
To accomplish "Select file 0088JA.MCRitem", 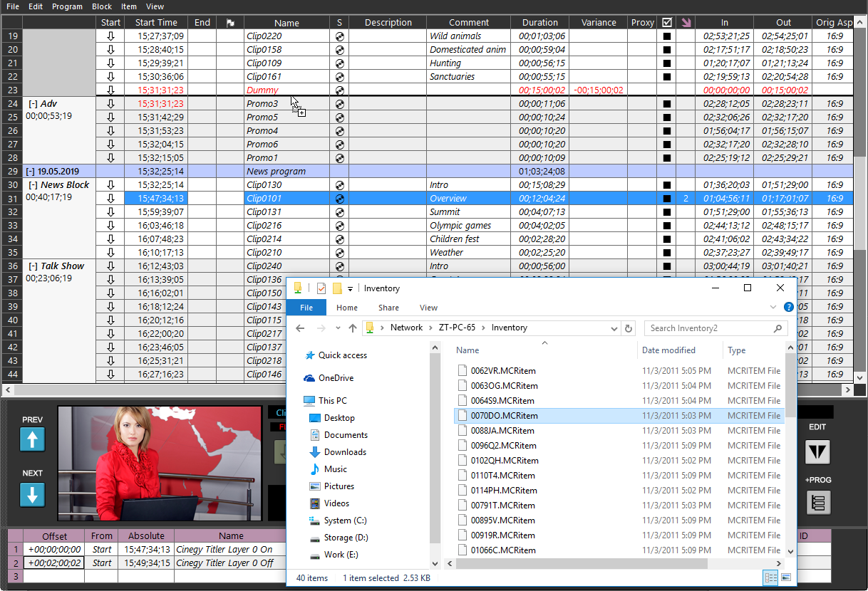I will 502,431.
